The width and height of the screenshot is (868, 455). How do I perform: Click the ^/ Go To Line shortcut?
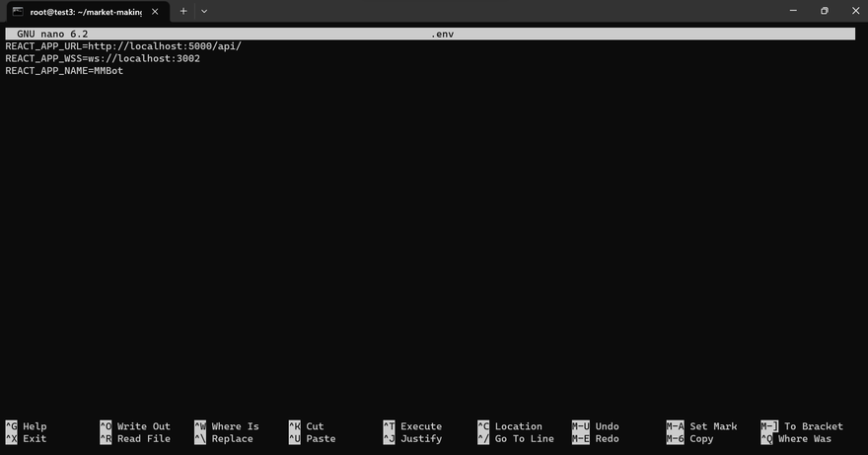516,438
